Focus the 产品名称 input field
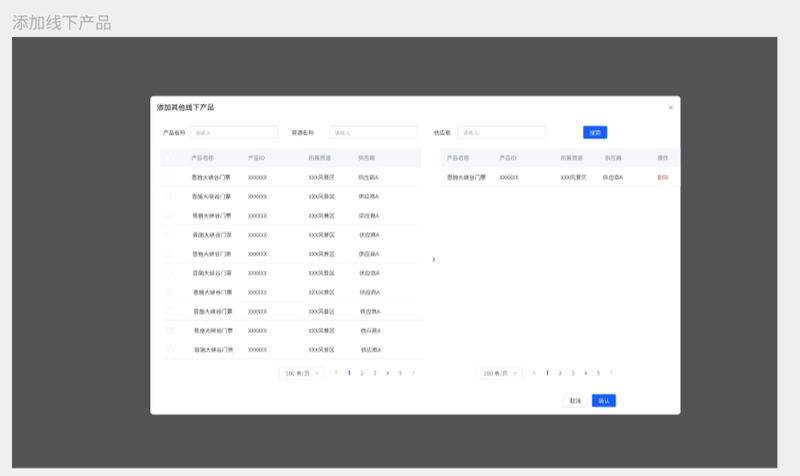This screenshot has width=800, height=476. [234, 133]
